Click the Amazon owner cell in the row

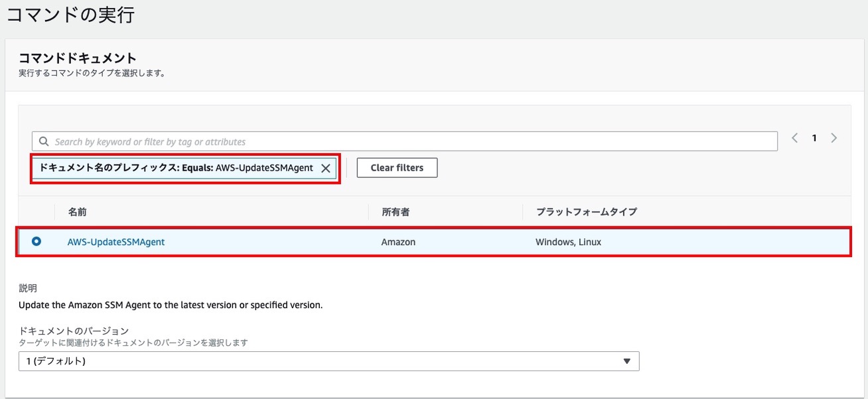pyautogui.click(x=398, y=241)
